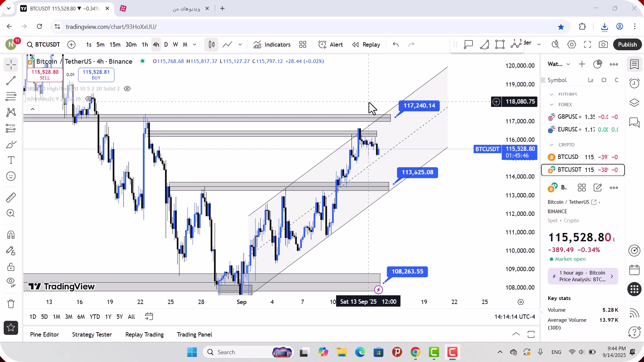Open the quick search lightbulb icon
The image size is (644, 362).
[556, 45]
